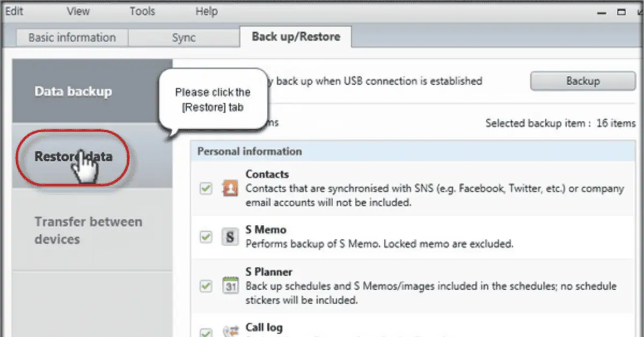Open the Data backup section
This screenshot has height=337, width=644.
click(x=73, y=91)
